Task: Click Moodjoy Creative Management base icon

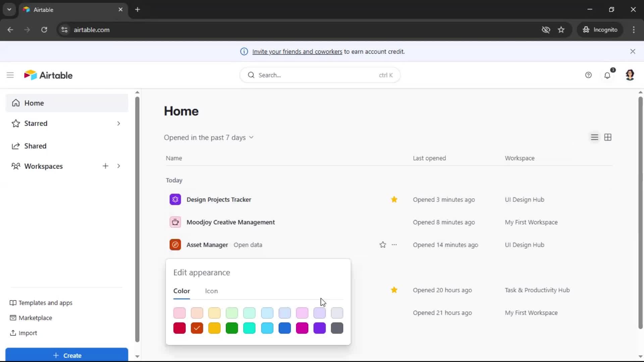Action: (x=175, y=222)
